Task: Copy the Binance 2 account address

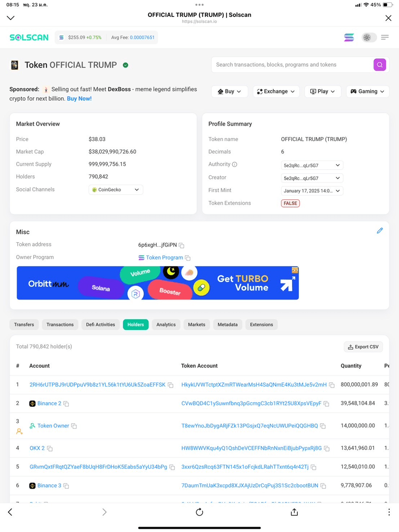Action: (x=66, y=404)
